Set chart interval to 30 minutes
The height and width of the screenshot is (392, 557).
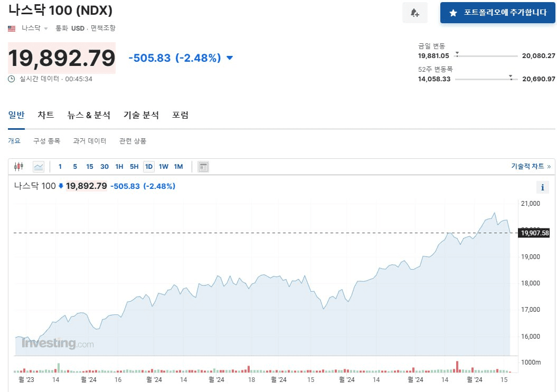tap(105, 167)
